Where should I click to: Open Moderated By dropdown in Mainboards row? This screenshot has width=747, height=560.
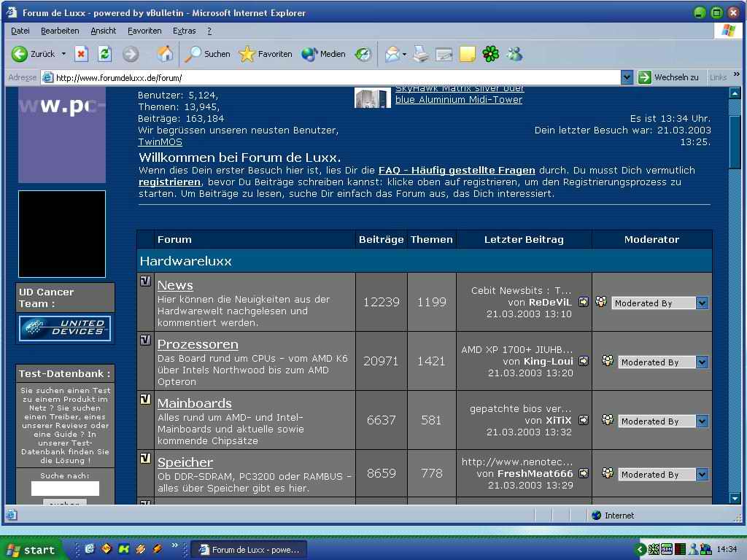[x=662, y=421]
